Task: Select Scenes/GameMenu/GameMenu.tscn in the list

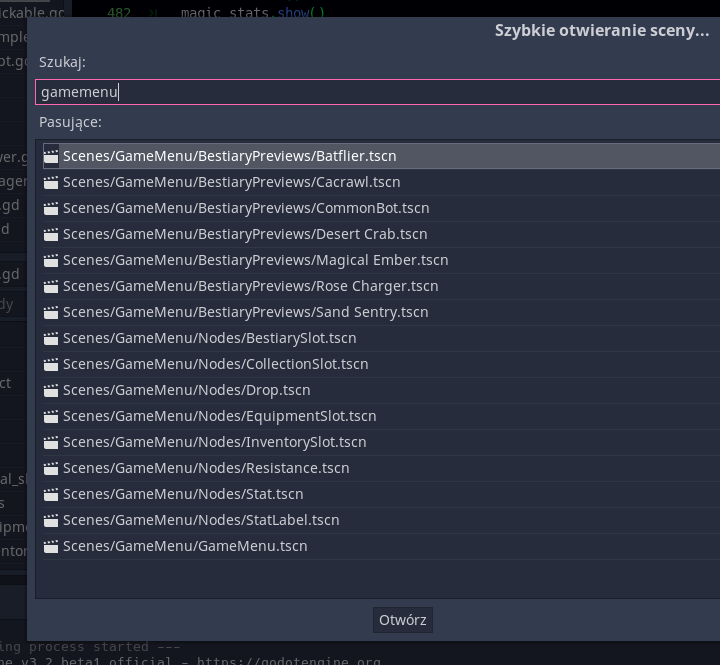Action: tap(381, 546)
